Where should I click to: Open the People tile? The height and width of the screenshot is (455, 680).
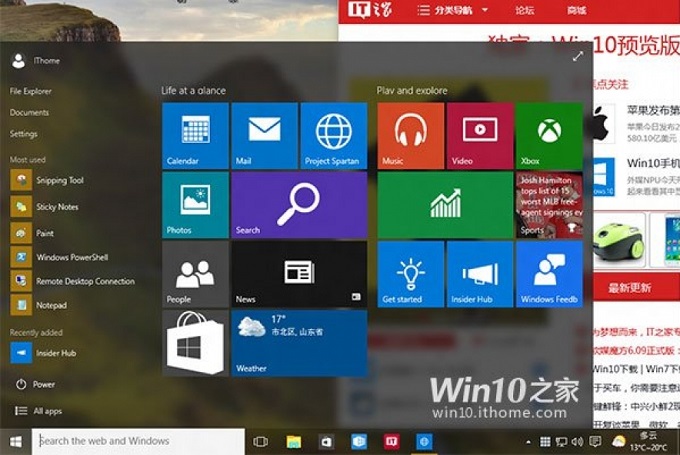[195, 275]
